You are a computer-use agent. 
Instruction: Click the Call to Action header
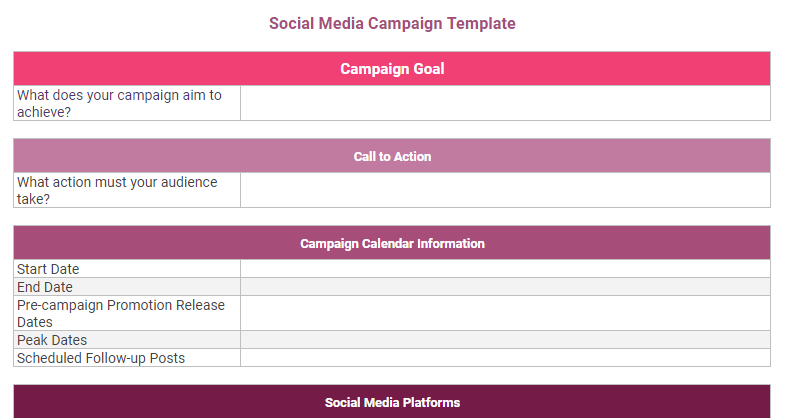(392, 156)
